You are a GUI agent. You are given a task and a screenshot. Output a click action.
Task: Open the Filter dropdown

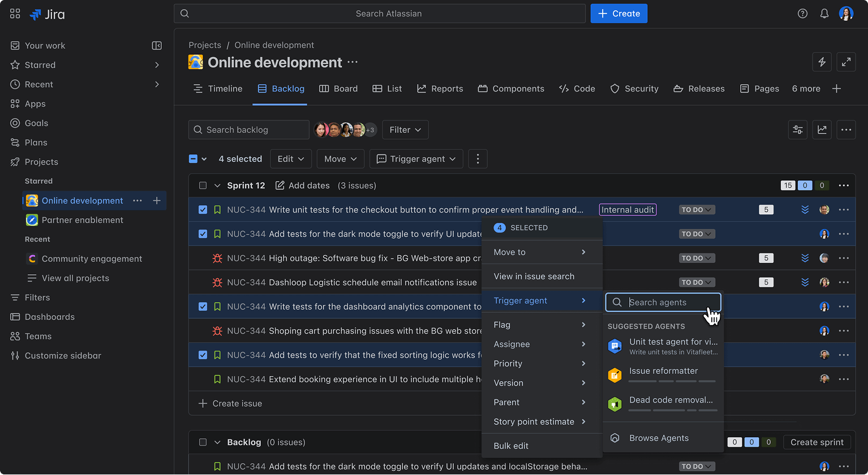[405, 129]
